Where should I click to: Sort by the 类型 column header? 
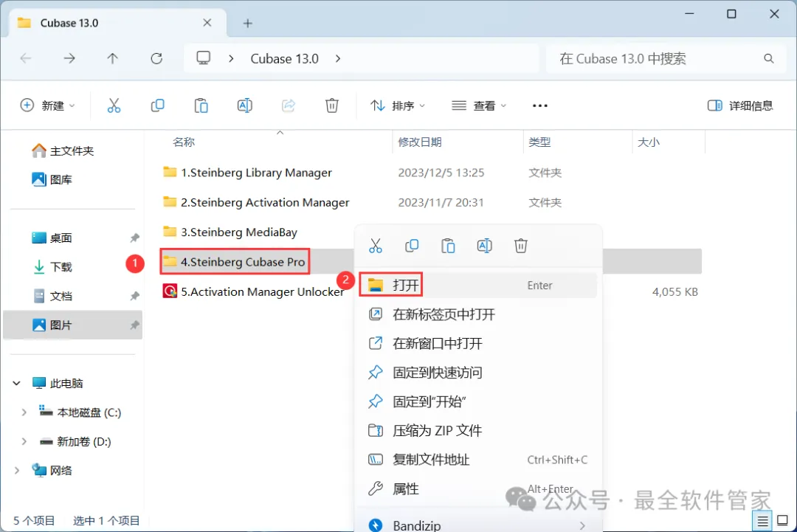point(539,142)
